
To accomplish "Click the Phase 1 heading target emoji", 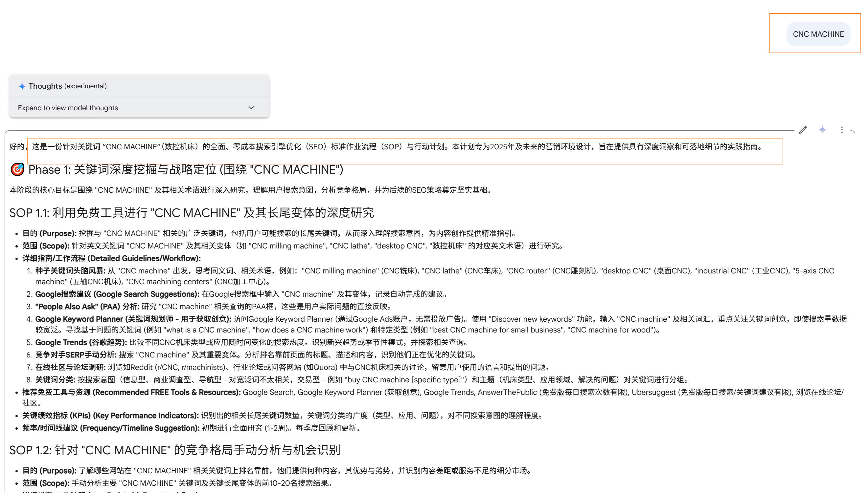I will 17,169.
